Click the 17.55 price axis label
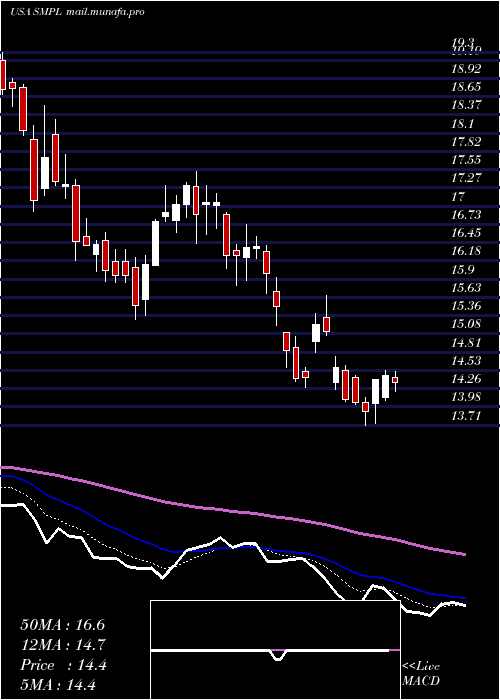500x700 pixels. point(467,160)
